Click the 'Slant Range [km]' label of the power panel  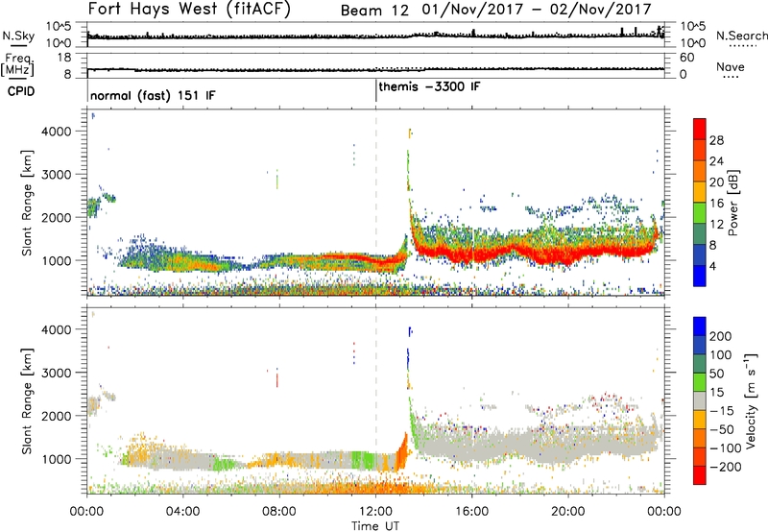[28, 203]
